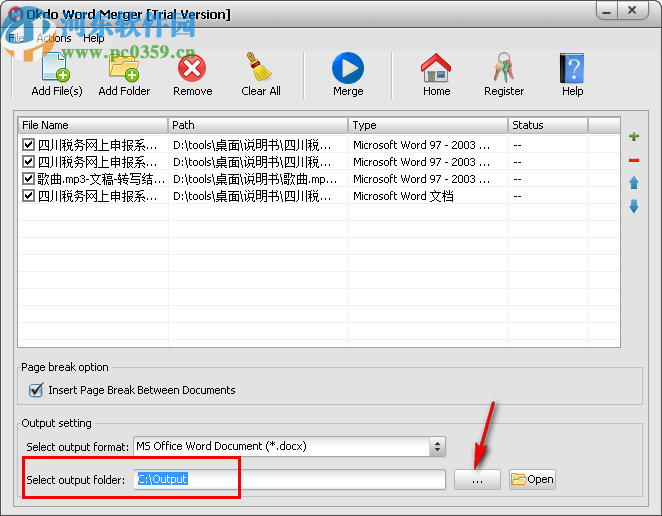Click the output folder field C:\Output
The width and height of the screenshot is (662, 516).
coord(290,479)
